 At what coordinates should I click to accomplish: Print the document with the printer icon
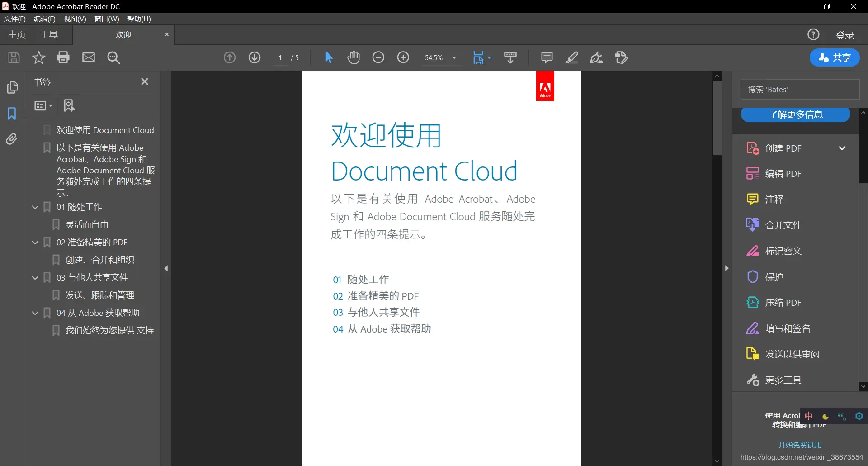[63, 57]
